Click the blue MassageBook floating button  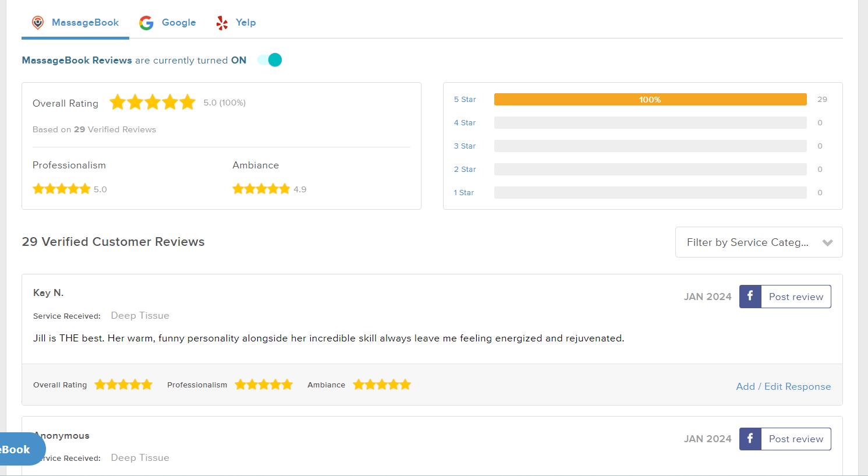22,449
